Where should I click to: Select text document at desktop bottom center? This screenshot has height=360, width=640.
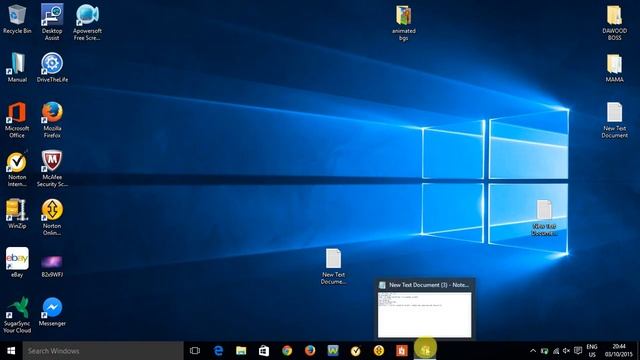point(333,266)
